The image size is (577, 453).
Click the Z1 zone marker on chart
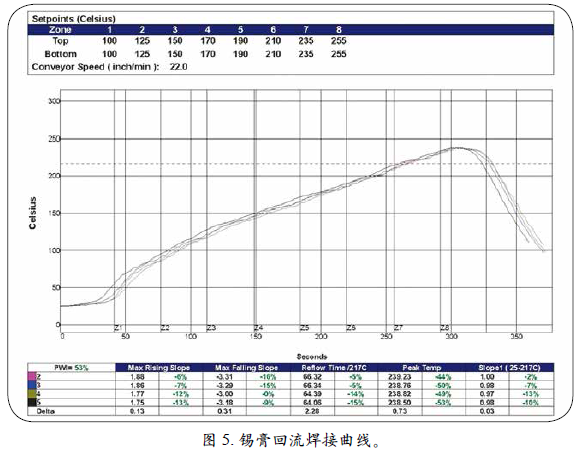click(x=118, y=328)
